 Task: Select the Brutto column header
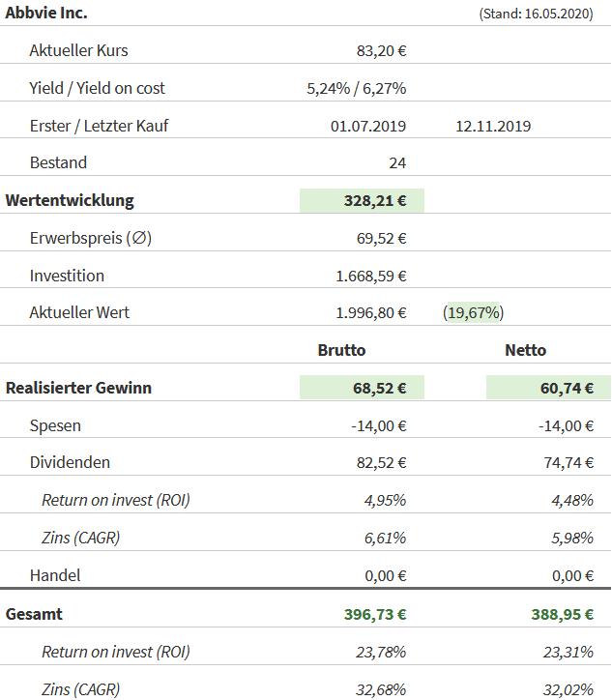(x=341, y=350)
